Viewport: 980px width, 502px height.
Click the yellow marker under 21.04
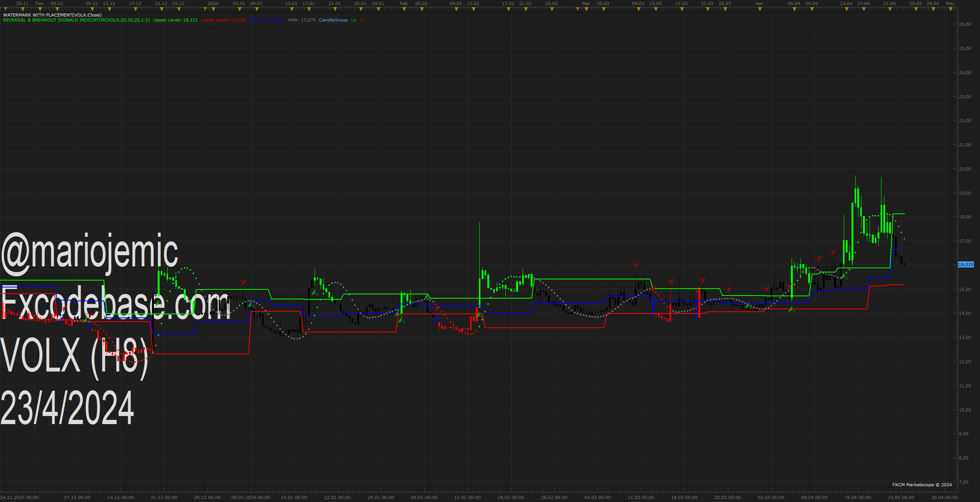click(890, 9)
